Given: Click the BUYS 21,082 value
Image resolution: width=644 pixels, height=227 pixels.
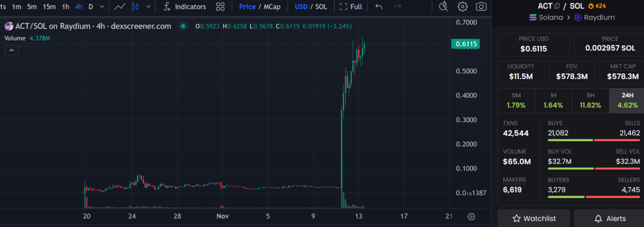Looking at the screenshot, I should 558,133.
